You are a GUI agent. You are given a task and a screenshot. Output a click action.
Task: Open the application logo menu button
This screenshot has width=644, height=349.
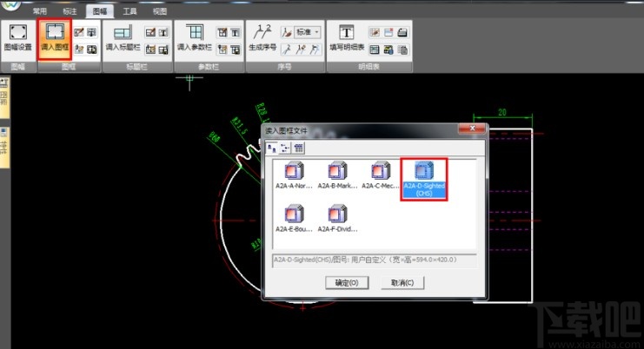click(10, 5)
